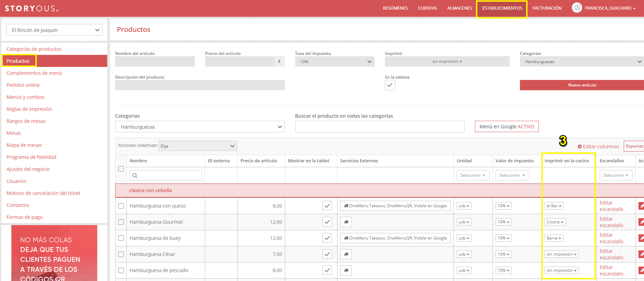Open the Valor de impuesto Seleccione filter
This screenshot has width=644, height=281.
512,175
